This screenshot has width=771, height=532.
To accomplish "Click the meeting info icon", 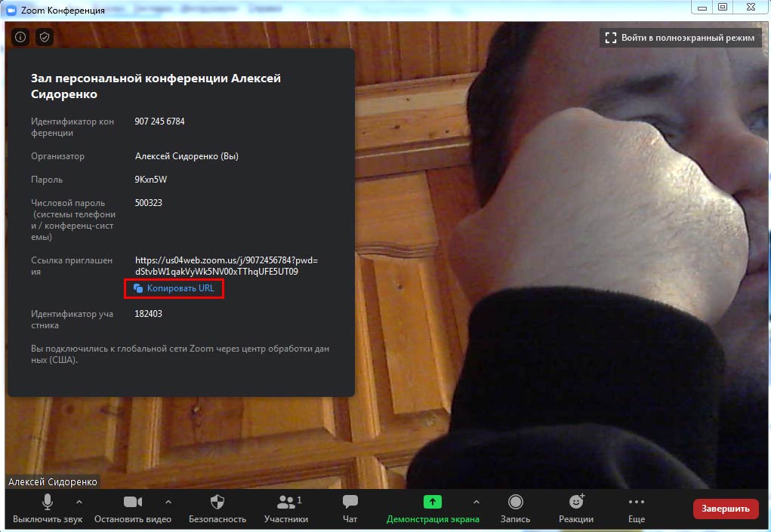I will tap(20, 37).
